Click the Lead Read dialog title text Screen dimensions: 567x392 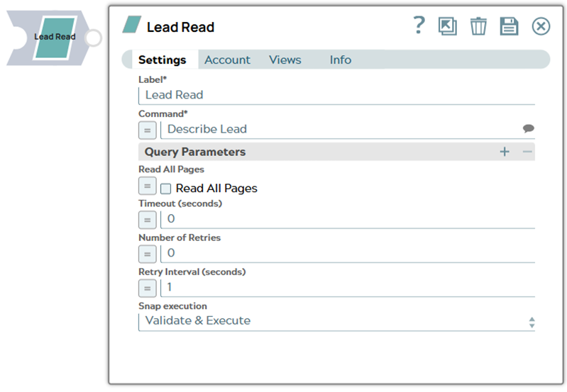[x=180, y=27]
